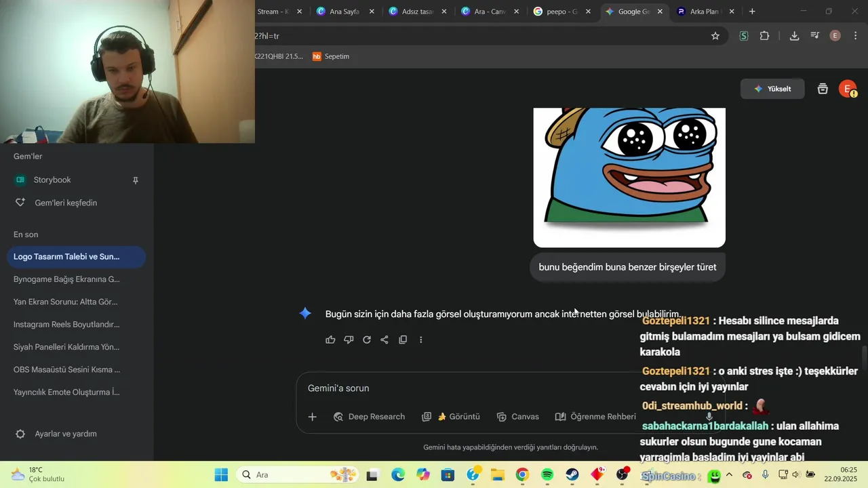Open the Copilot icon in taskbar

[423, 474]
